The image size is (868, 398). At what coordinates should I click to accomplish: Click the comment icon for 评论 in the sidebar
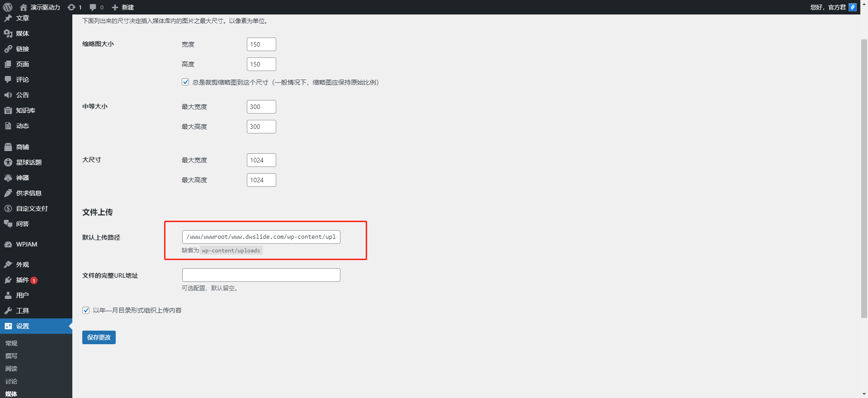click(x=8, y=80)
